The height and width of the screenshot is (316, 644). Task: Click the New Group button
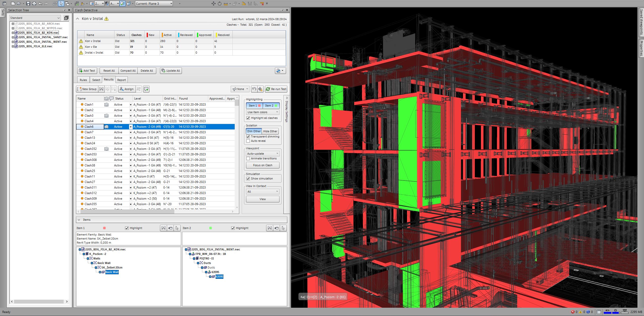87,89
